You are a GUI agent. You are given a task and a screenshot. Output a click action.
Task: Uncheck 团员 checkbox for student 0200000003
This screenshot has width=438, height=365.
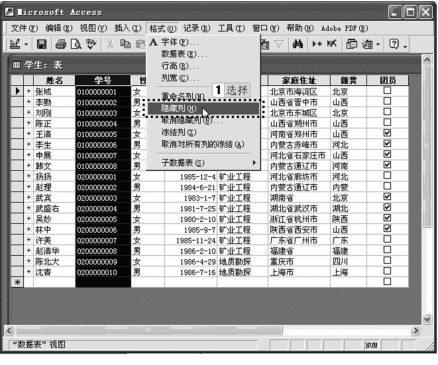[387, 197]
